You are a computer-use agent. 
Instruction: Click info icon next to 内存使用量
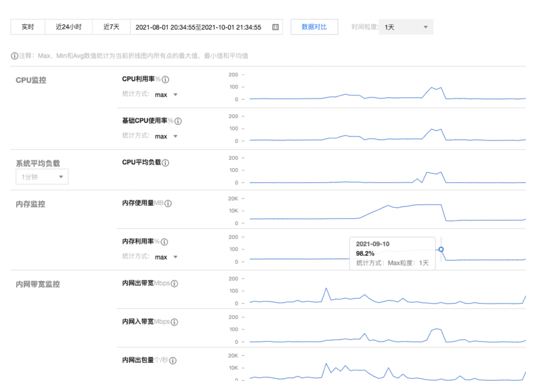point(168,203)
